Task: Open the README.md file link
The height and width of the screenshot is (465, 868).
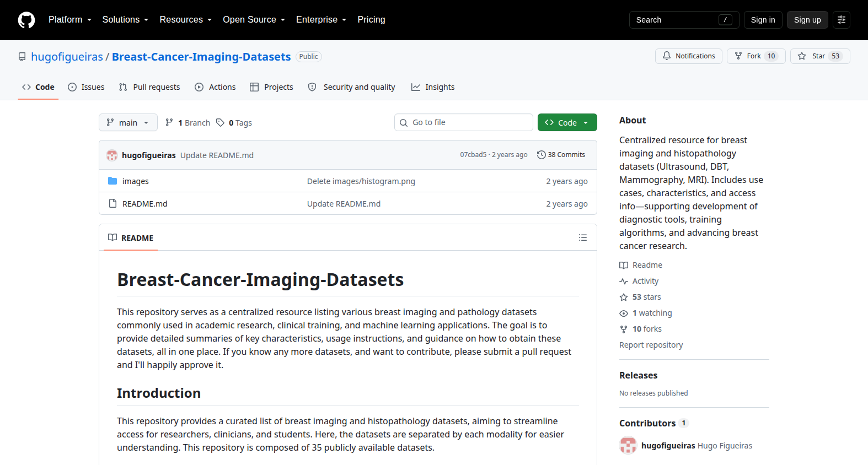Action: pyautogui.click(x=145, y=204)
